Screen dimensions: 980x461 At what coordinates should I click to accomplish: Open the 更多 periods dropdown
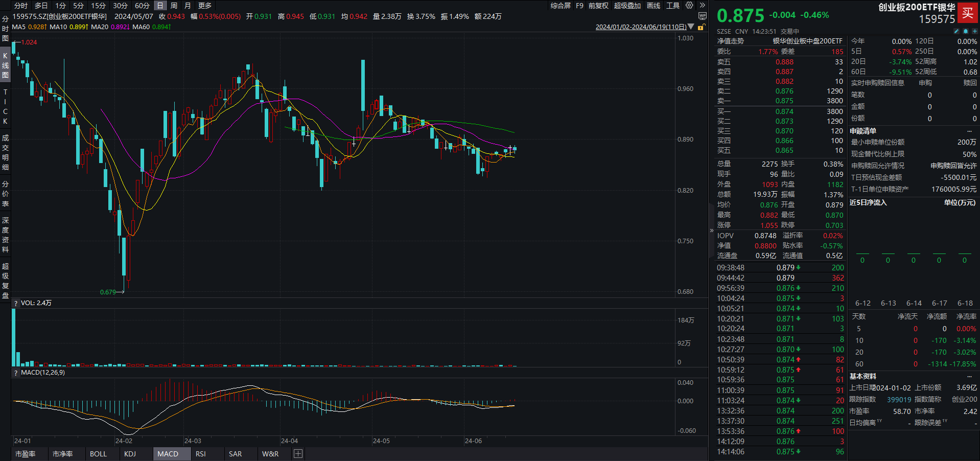pos(204,6)
